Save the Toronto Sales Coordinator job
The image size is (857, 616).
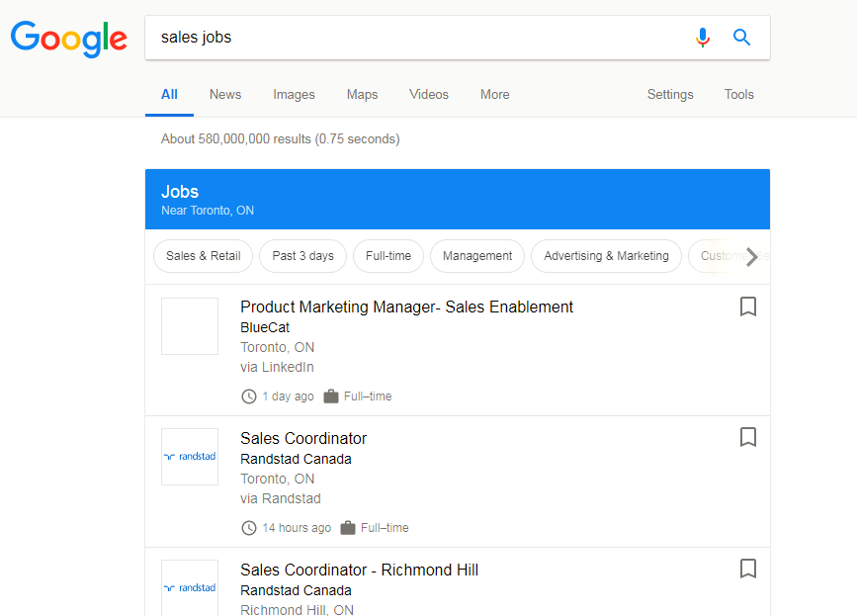tap(748, 437)
